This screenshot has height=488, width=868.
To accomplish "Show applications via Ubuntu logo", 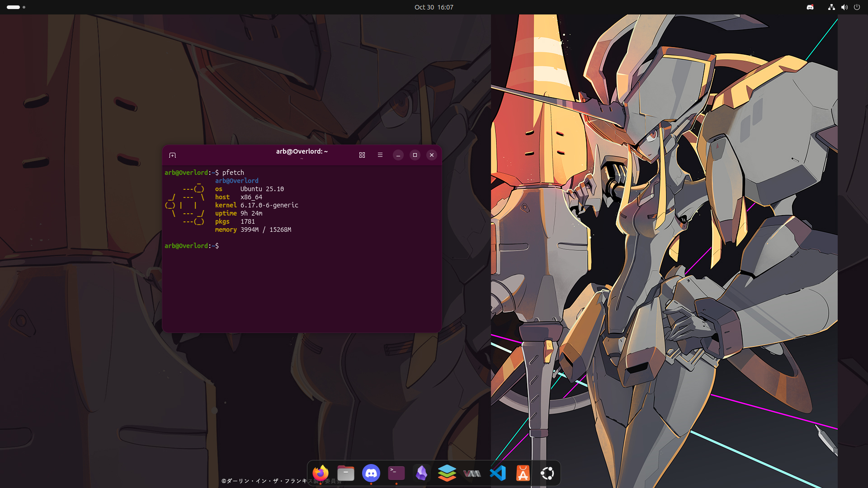I will click(547, 473).
